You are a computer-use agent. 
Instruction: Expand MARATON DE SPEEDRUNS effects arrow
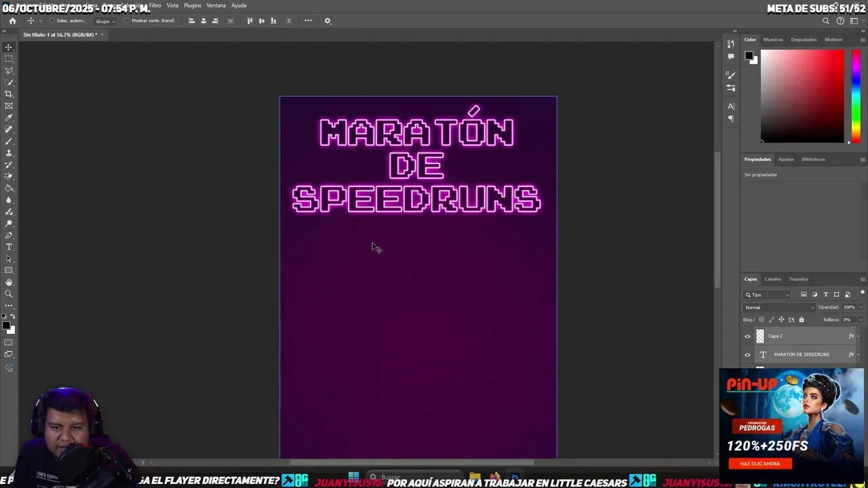[859, 354]
